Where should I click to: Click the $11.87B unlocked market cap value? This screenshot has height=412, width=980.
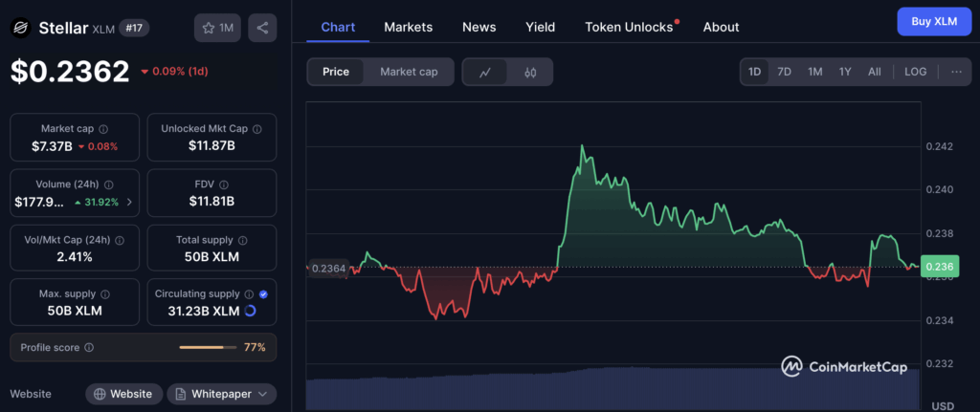tap(212, 146)
